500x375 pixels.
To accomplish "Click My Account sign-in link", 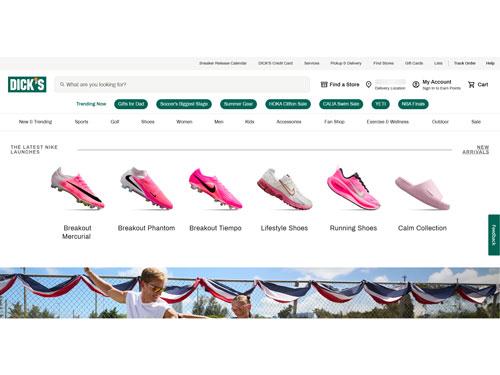I will coord(441,85).
